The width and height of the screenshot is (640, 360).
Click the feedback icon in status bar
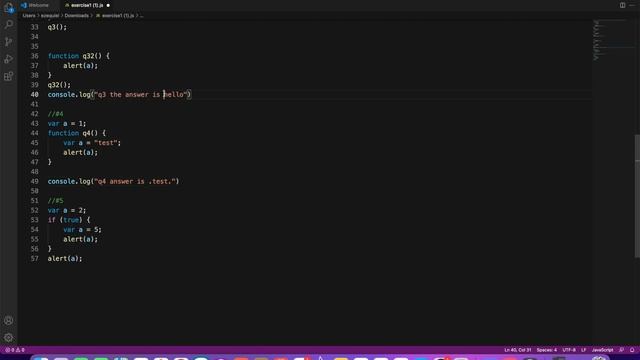tap(621, 350)
